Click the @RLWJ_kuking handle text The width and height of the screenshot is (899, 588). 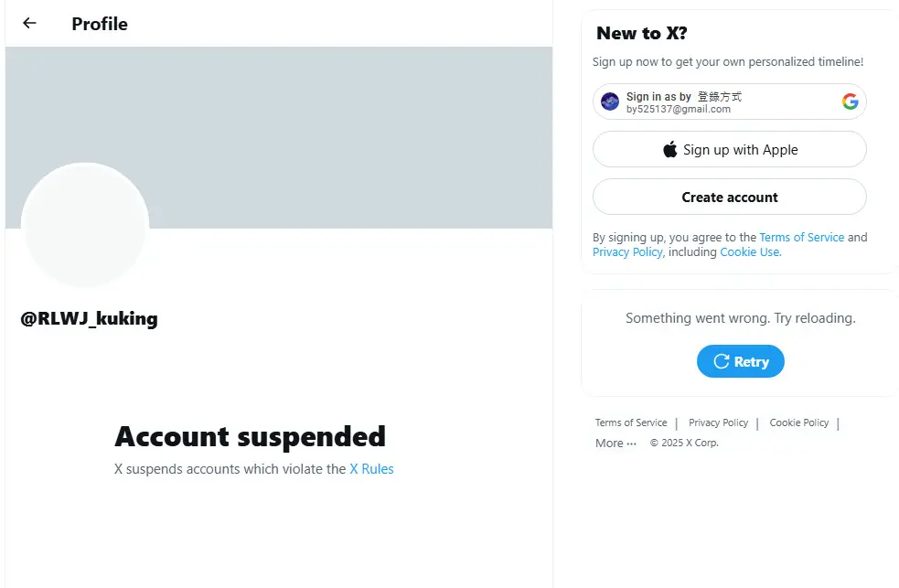89,318
